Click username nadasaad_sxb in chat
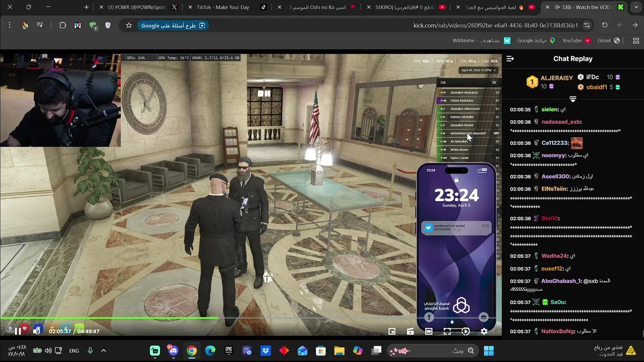644x362 pixels. pos(561,122)
